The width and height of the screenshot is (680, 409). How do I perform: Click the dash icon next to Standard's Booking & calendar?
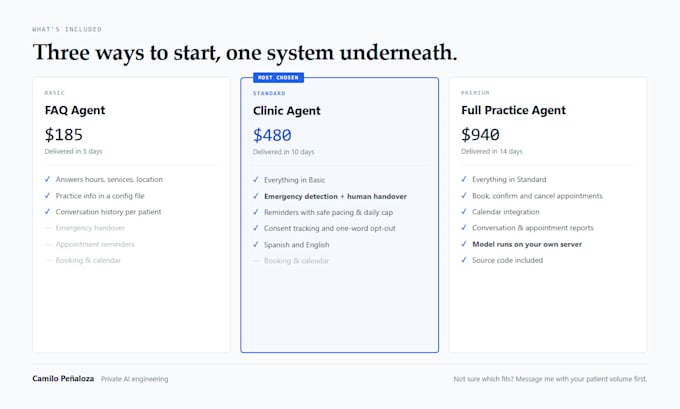[256, 261]
